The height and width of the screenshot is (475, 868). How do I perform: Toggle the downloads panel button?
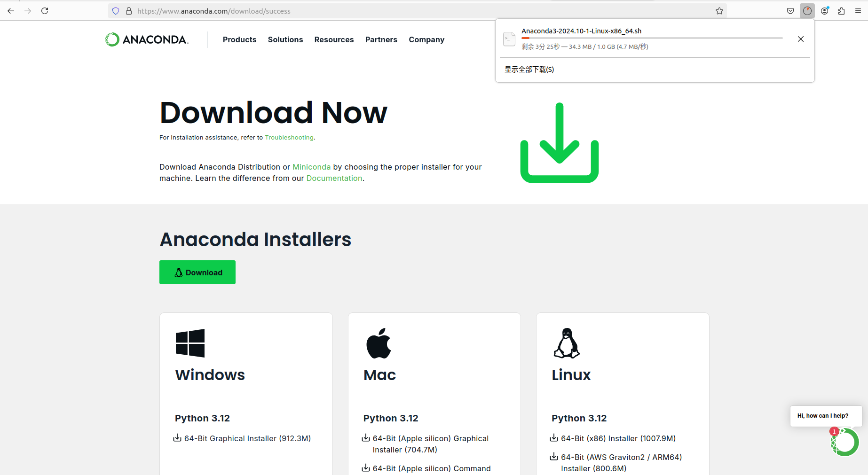tap(807, 11)
